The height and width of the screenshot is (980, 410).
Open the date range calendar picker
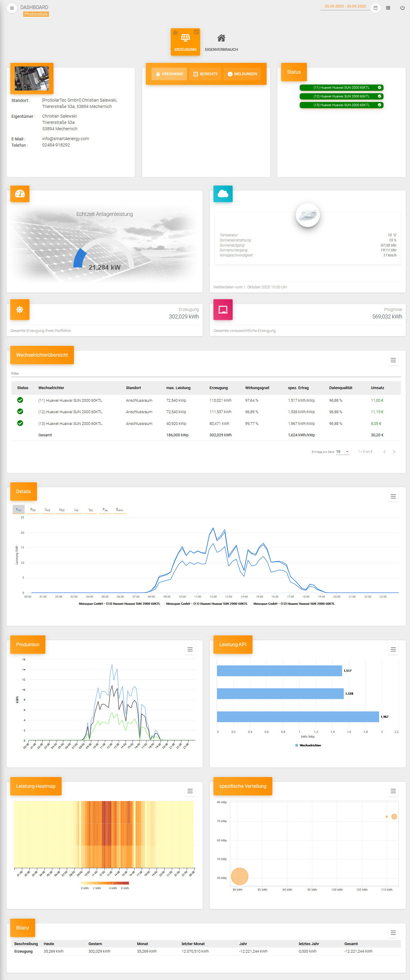click(375, 8)
